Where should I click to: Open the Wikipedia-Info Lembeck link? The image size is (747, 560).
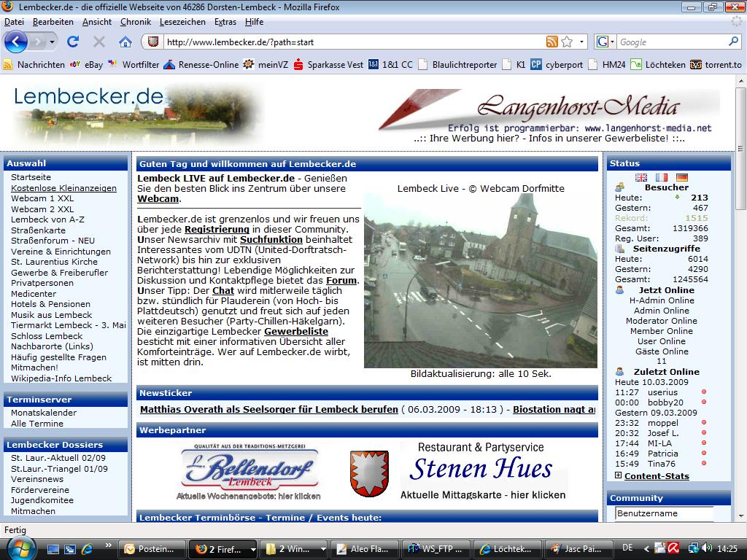(61, 378)
